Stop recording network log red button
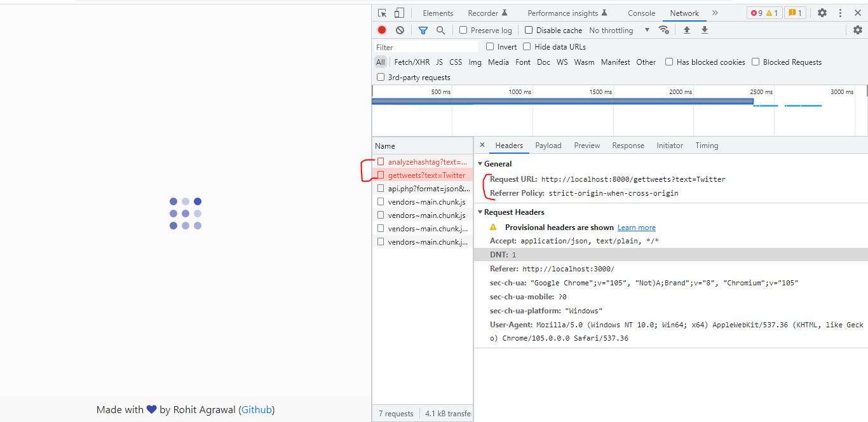868x422 pixels. click(x=382, y=30)
